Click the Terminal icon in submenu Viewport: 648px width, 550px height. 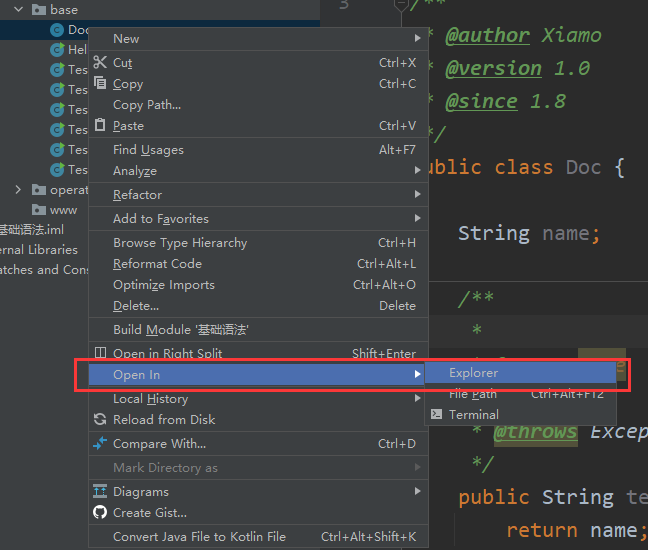pyautogui.click(x=436, y=414)
